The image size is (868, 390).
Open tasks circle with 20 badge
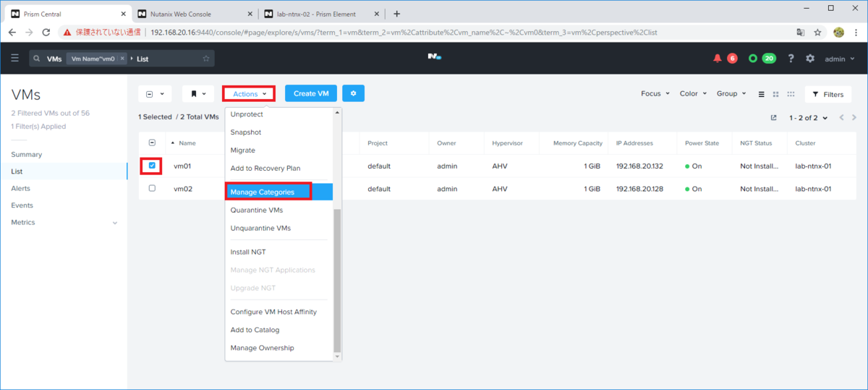[753, 59]
